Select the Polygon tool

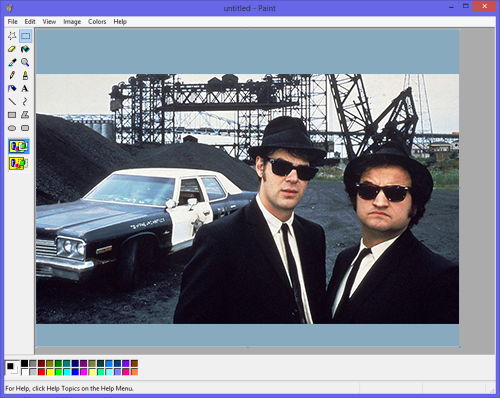point(25,115)
